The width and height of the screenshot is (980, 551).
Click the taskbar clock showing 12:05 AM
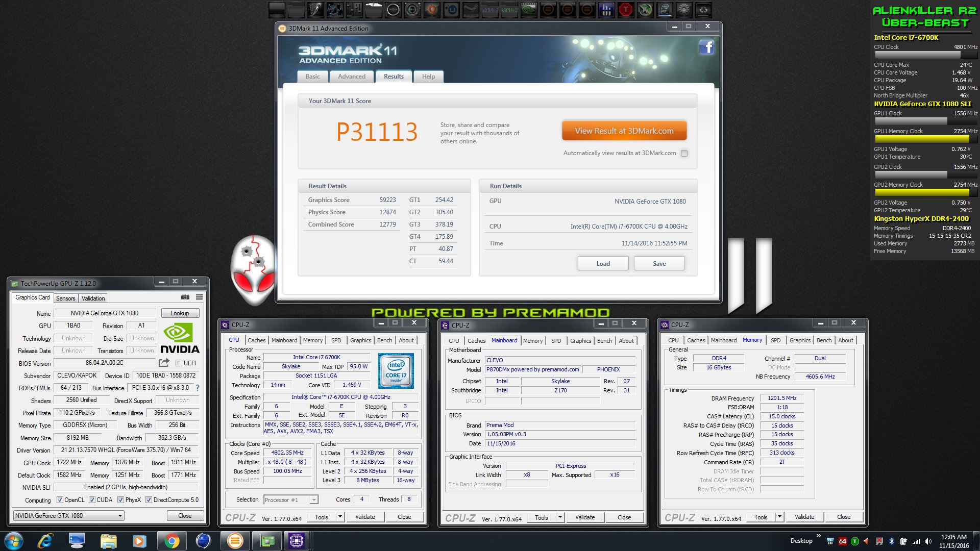pyautogui.click(x=953, y=541)
